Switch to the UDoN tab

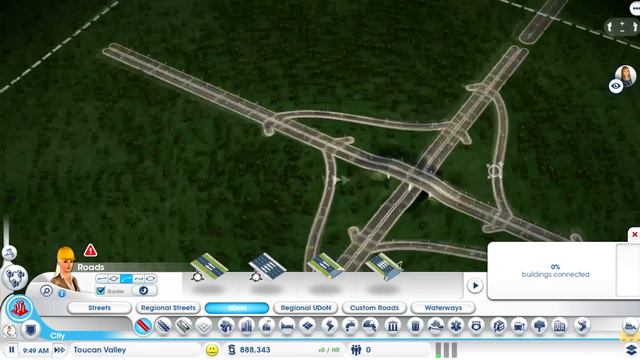237,308
